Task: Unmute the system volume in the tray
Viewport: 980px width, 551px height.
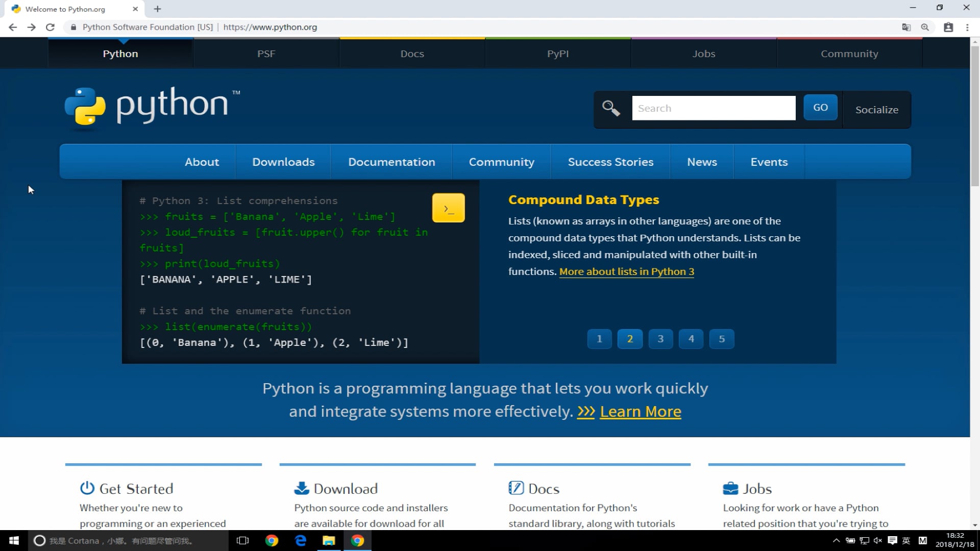Action: pos(877,540)
